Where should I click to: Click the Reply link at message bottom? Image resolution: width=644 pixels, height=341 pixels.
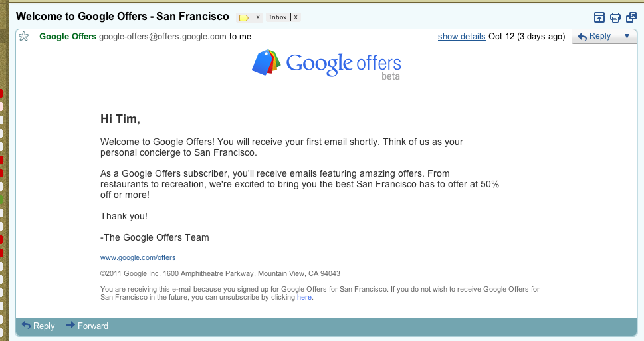[x=44, y=326]
